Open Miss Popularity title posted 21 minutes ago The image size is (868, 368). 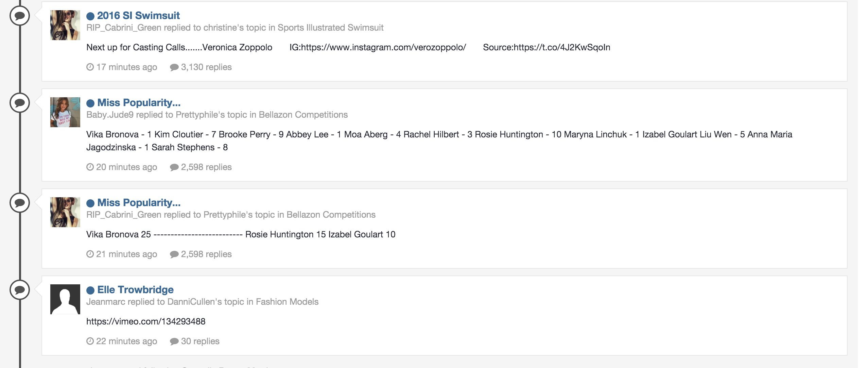click(x=139, y=203)
